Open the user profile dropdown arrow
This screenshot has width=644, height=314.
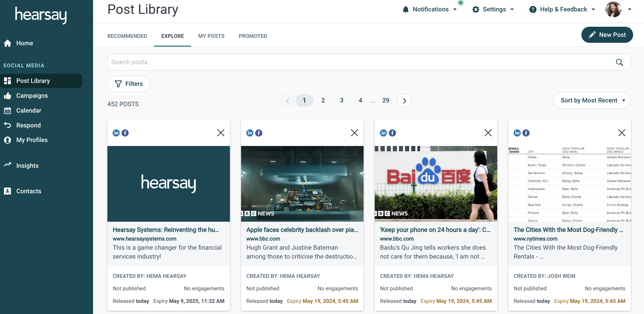coord(630,9)
